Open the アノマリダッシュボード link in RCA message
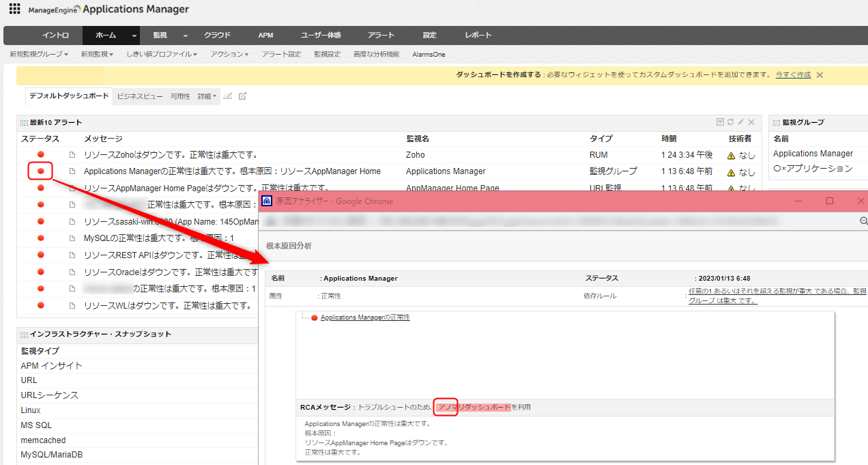 point(474,407)
